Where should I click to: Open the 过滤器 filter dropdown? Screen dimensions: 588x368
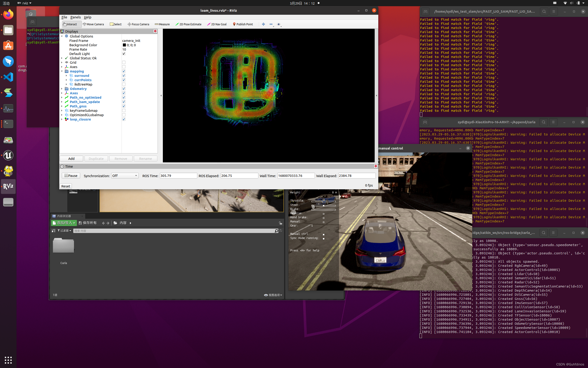pyautogui.click(x=64, y=231)
